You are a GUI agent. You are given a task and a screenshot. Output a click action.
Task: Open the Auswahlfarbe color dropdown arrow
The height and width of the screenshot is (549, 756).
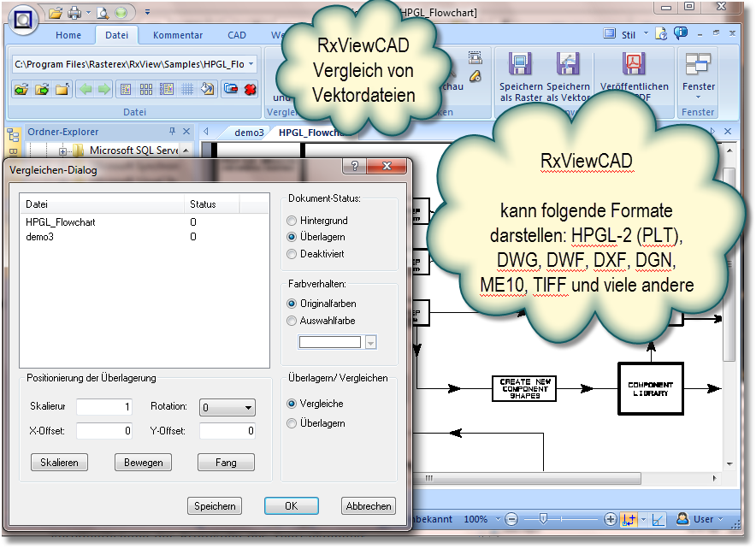(370, 343)
